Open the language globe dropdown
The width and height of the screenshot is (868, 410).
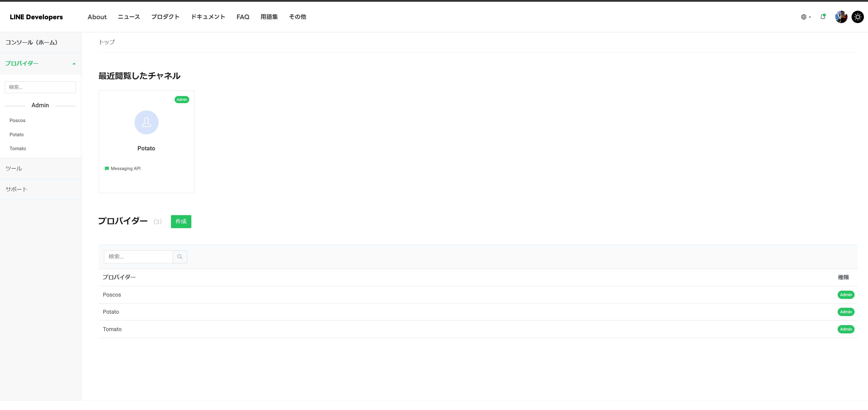tap(805, 17)
